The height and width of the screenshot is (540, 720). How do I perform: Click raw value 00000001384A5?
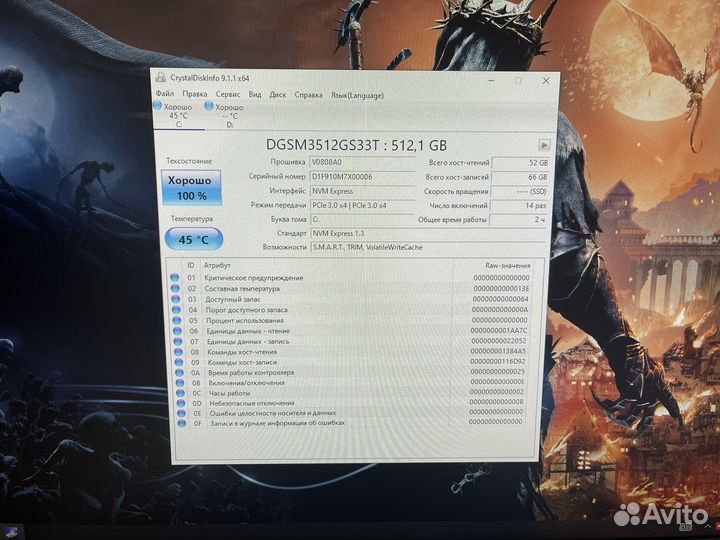tap(498, 351)
